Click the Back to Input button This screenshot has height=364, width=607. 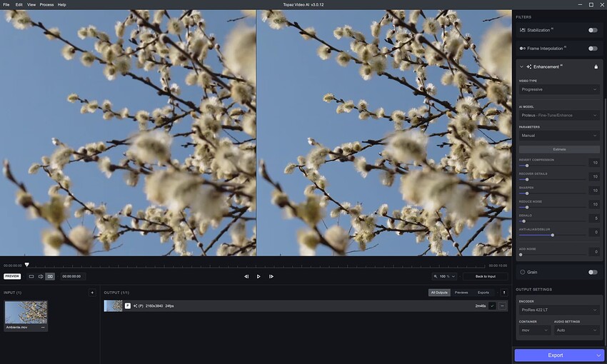(x=486, y=277)
